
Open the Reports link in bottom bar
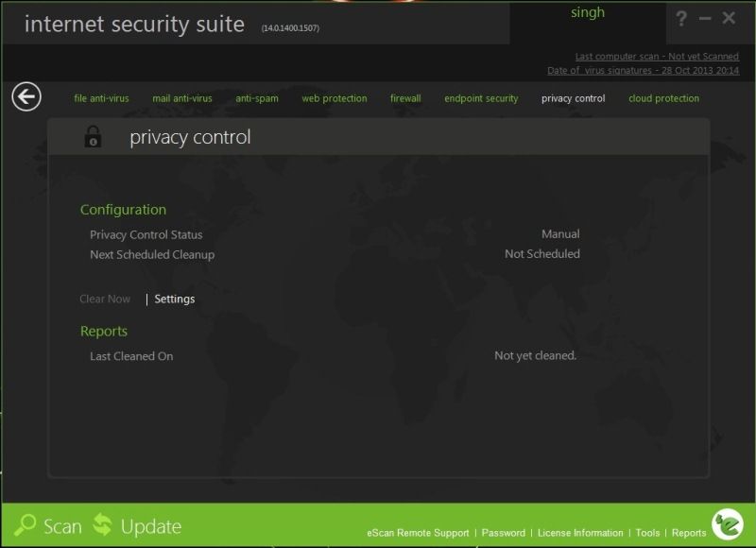tap(689, 533)
